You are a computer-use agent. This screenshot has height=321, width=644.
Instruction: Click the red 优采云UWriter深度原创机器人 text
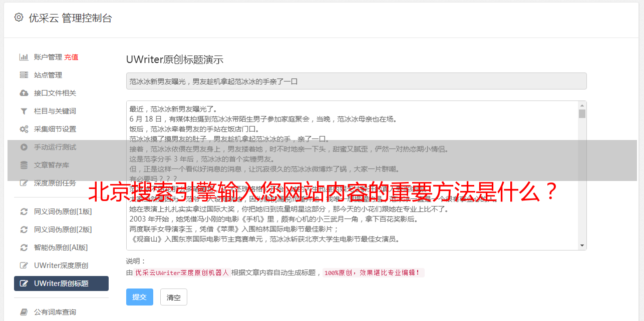pyautogui.click(x=182, y=273)
